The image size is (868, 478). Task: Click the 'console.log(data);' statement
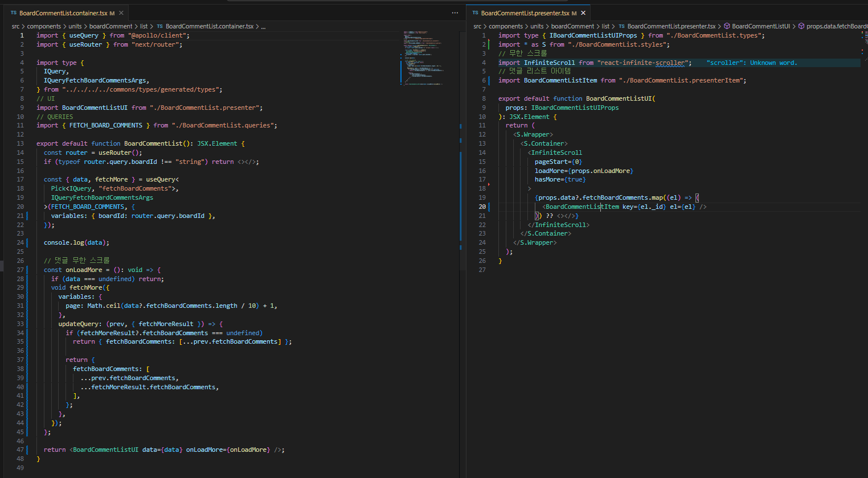[x=76, y=242]
